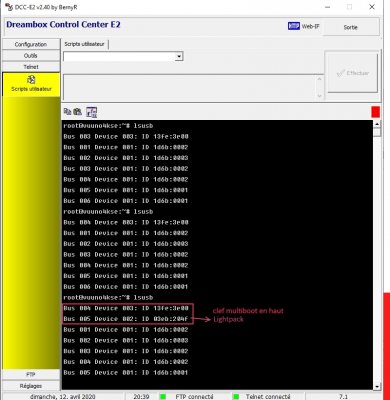Click the line with ID 03eb:204f
390x400 pixels.
click(x=126, y=319)
